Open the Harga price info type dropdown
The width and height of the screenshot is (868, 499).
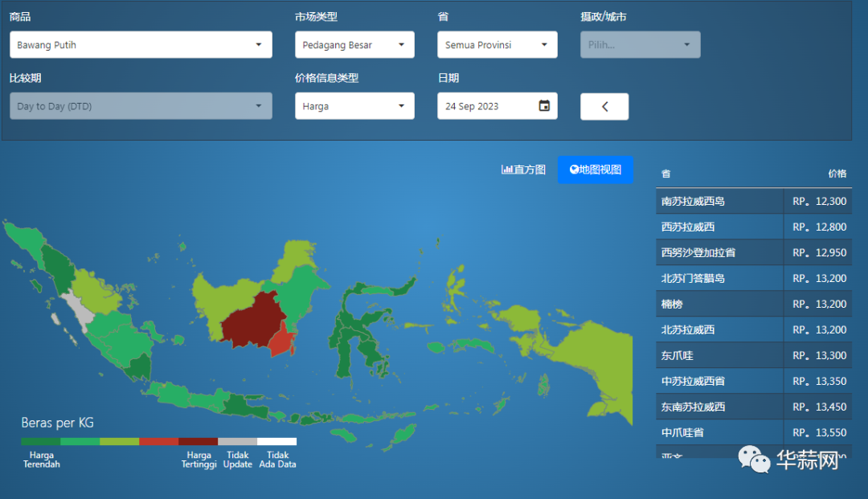click(354, 105)
